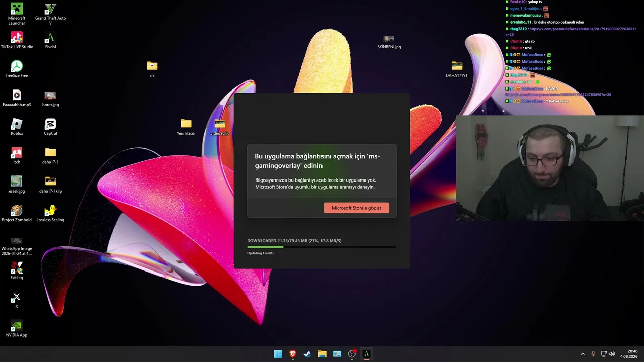Open the network tray icon
This screenshot has height=362, width=644.
604,354
